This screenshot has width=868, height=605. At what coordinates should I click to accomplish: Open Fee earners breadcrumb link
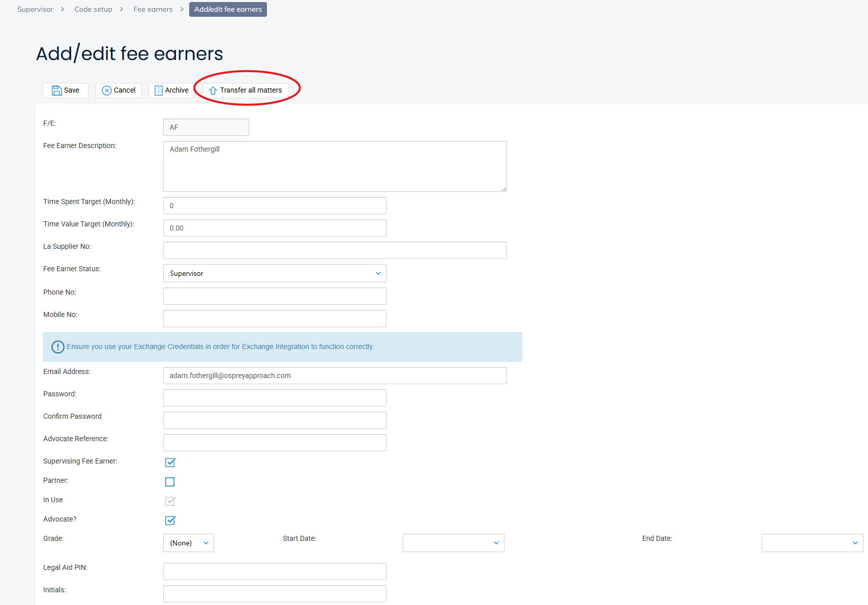click(x=153, y=9)
